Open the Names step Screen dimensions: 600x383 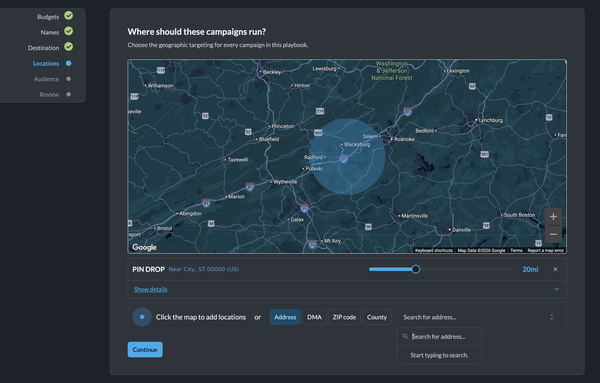(50, 33)
